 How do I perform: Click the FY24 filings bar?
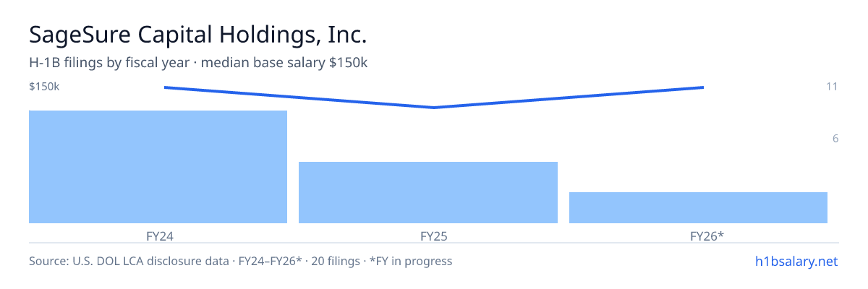158,167
